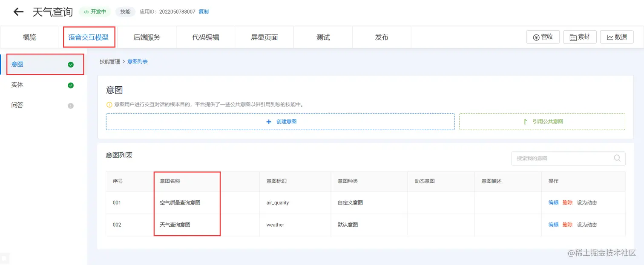Go to the 测试 tab

(x=323, y=37)
